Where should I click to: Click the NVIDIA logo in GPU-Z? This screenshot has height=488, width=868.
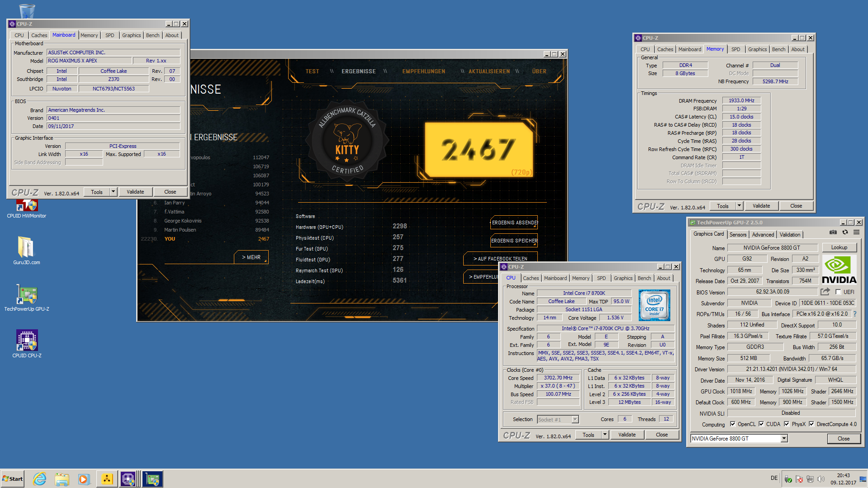[x=839, y=270]
